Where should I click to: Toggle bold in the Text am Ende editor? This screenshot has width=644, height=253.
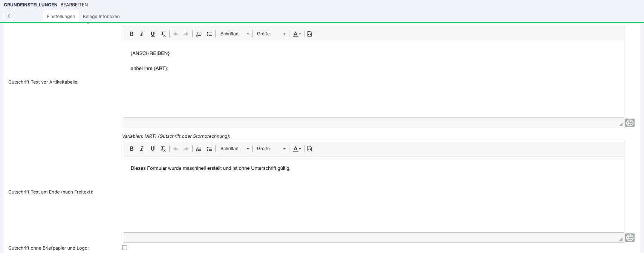[x=132, y=149]
